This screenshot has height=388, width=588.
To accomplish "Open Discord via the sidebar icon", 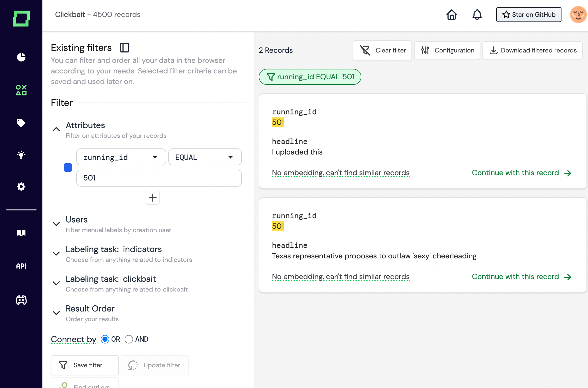I will [x=21, y=300].
